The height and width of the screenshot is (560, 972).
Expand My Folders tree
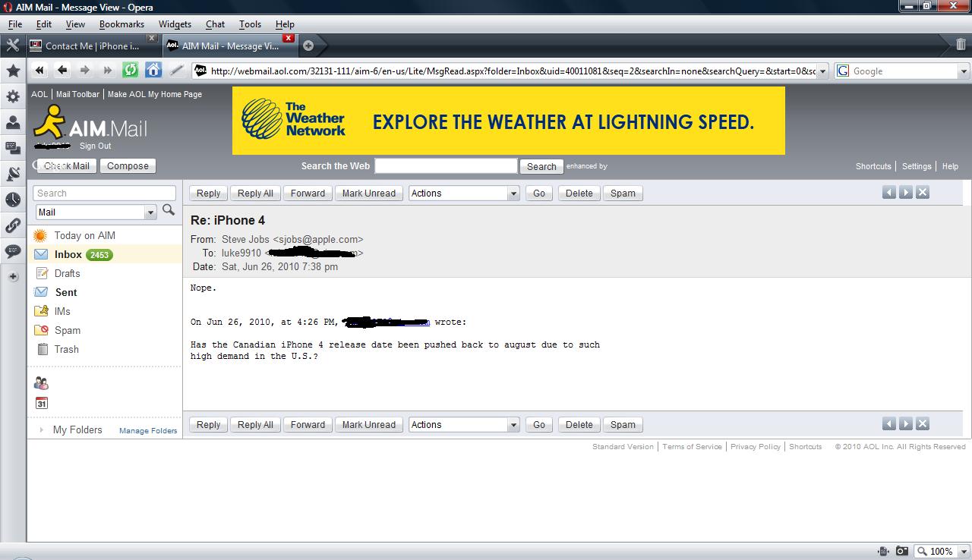coord(41,429)
